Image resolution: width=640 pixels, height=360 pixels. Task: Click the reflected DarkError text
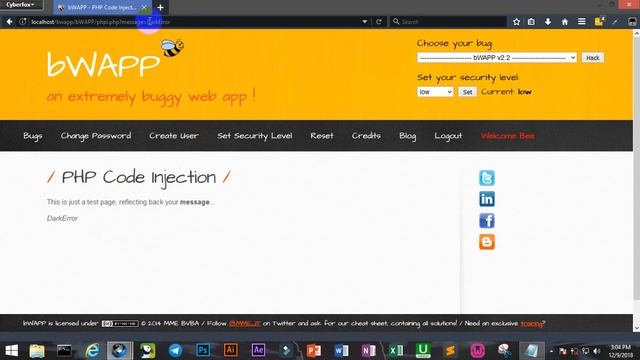[x=62, y=218]
